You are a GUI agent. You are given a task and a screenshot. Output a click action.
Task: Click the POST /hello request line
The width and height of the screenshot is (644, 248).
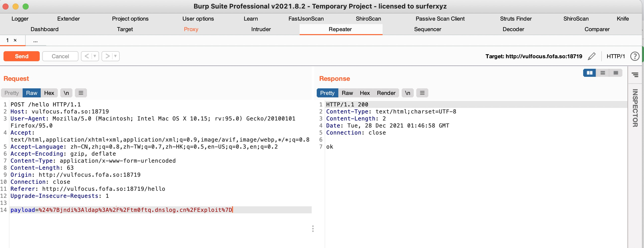tap(45, 104)
